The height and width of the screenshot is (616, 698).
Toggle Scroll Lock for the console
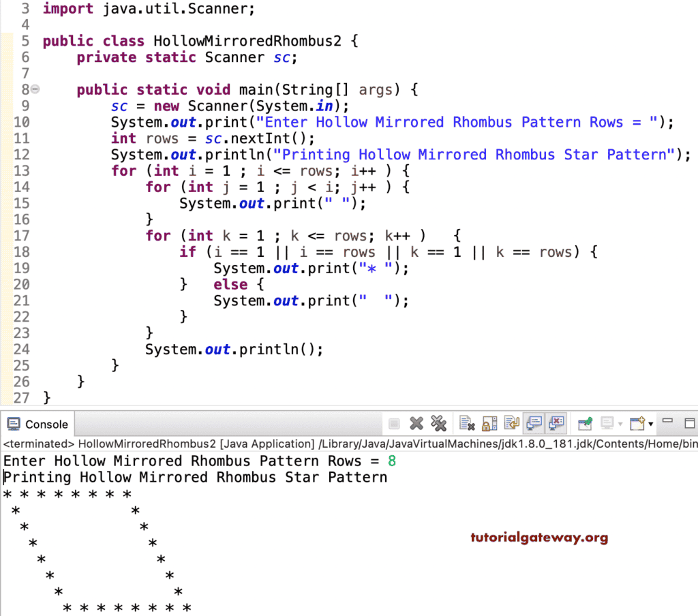click(489, 422)
